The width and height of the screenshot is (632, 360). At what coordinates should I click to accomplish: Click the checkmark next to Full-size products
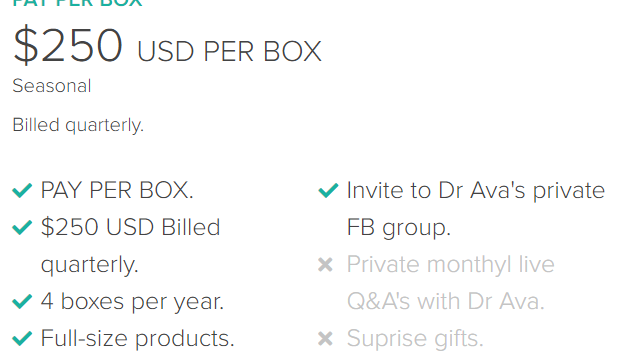click(x=22, y=339)
